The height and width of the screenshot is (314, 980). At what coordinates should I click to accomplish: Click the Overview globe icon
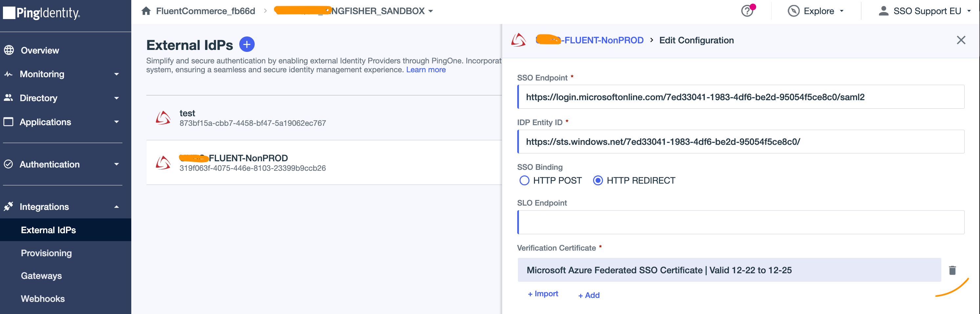click(x=9, y=50)
